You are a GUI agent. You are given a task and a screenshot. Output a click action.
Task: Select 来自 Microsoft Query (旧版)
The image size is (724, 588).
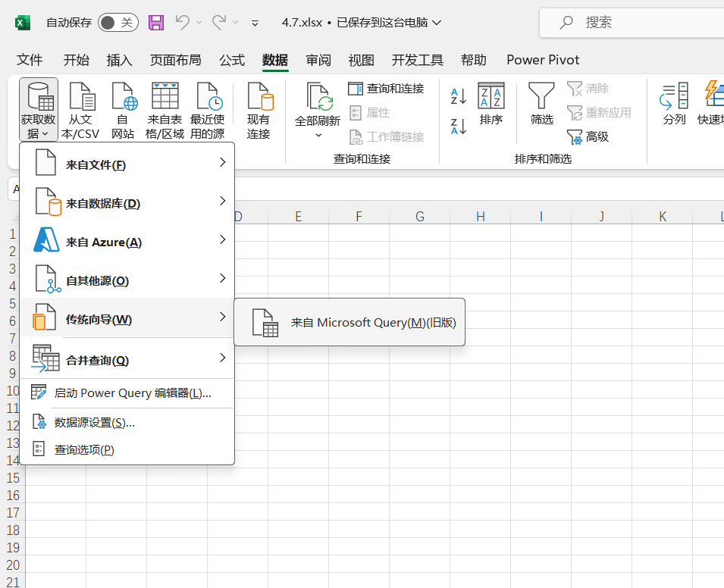pyautogui.click(x=349, y=322)
